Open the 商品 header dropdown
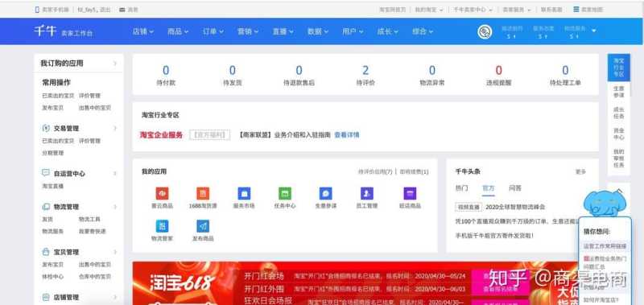 pos(178,31)
